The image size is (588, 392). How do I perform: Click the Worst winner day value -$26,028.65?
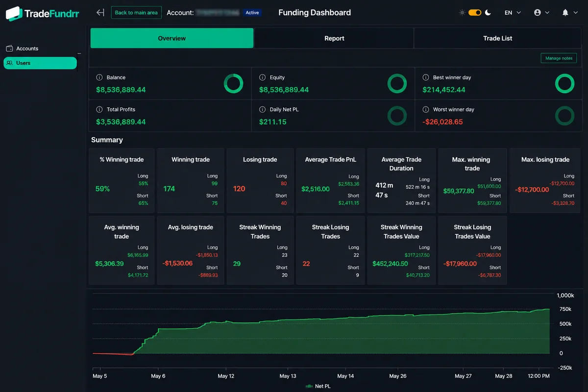(442, 122)
